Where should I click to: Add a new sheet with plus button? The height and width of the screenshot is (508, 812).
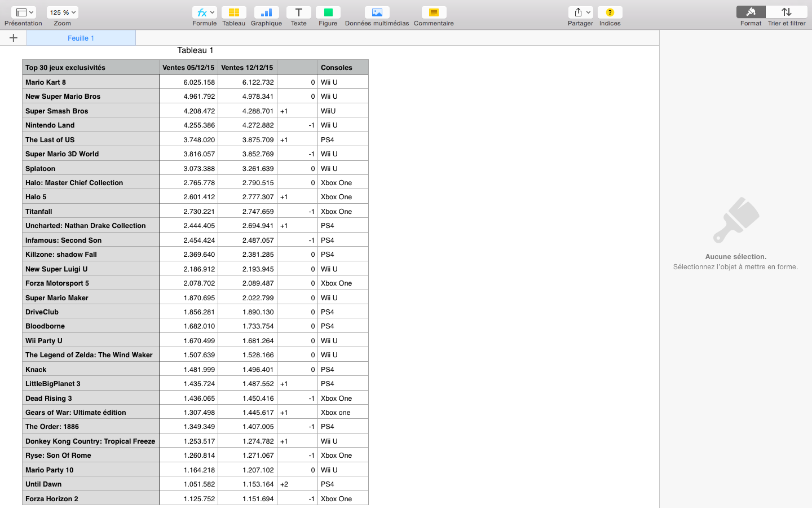[14, 38]
